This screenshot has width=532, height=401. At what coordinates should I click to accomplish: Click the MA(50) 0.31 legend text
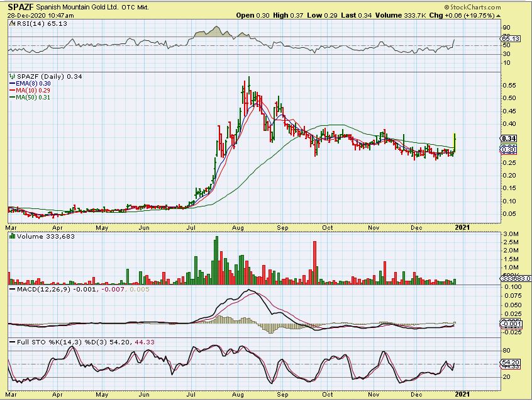(x=33, y=97)
